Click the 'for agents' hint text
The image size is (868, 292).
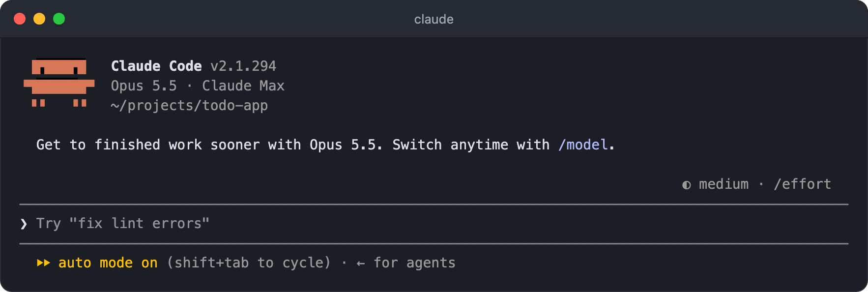(x=414, y=263)
